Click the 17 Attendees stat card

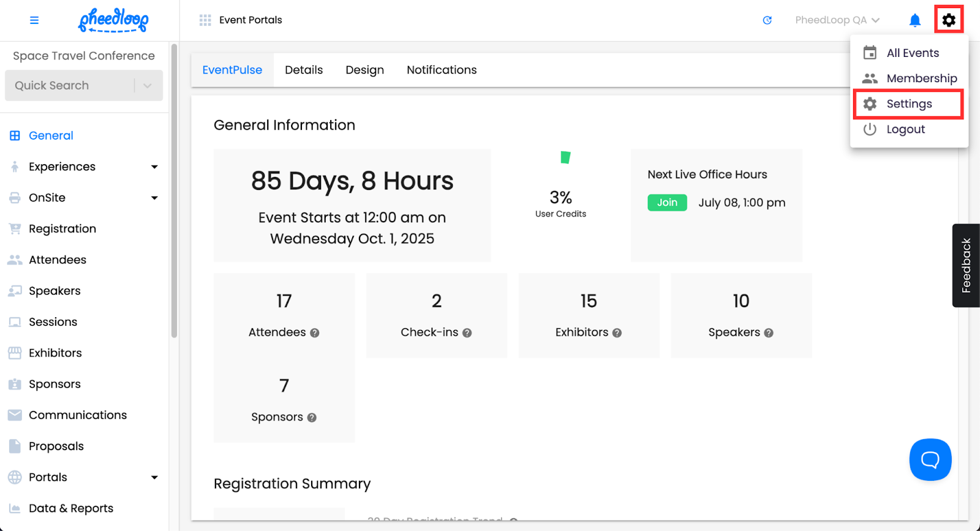tap(284, 315)
